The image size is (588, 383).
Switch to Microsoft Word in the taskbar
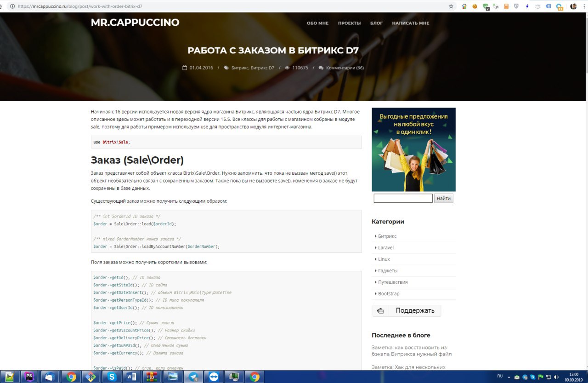pos(132,377)
